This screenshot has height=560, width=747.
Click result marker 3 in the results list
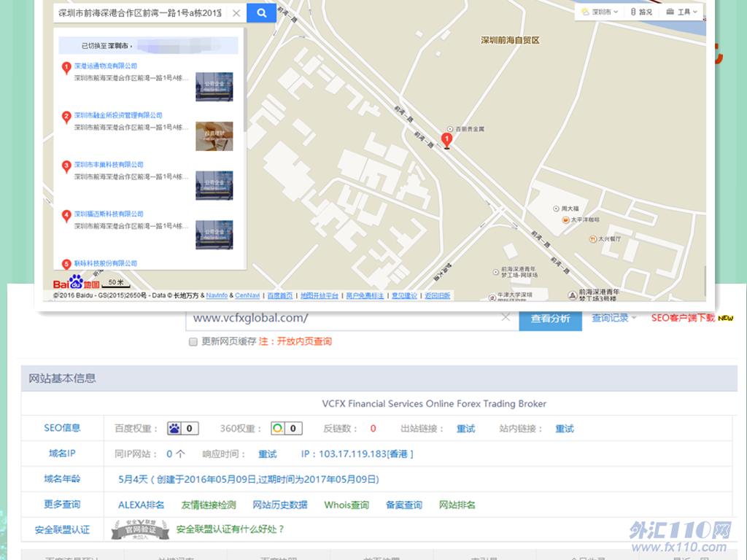(66, 167)
